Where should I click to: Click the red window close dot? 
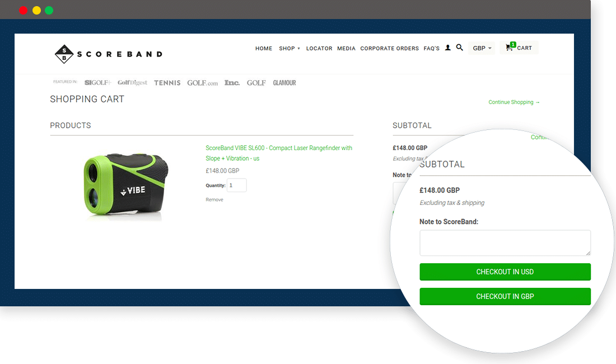click(23, 11)
